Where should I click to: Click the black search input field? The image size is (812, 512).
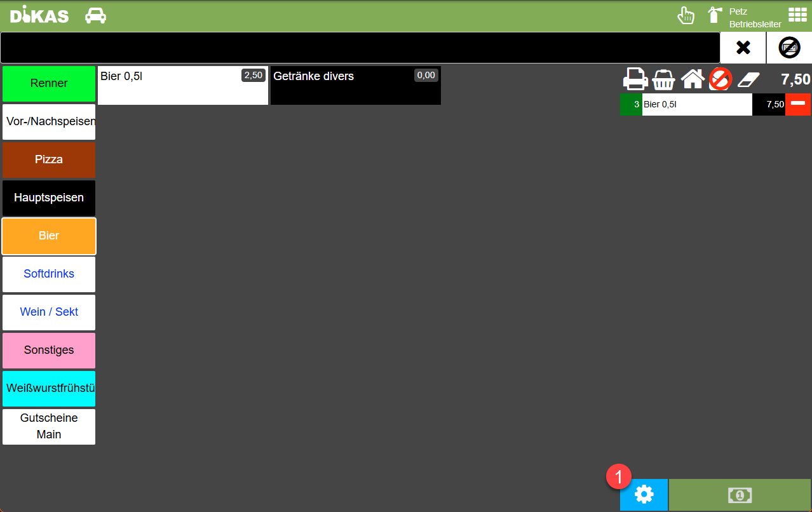[x=360, y=48]
